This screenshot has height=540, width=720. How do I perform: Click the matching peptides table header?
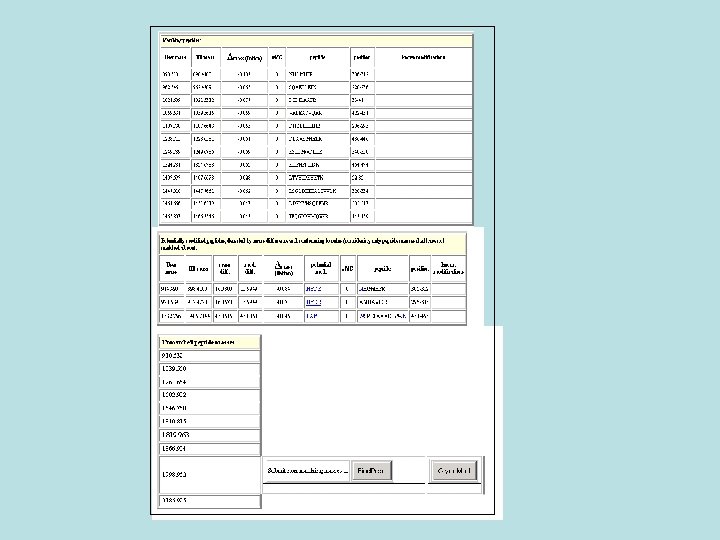tap(316, 40)
